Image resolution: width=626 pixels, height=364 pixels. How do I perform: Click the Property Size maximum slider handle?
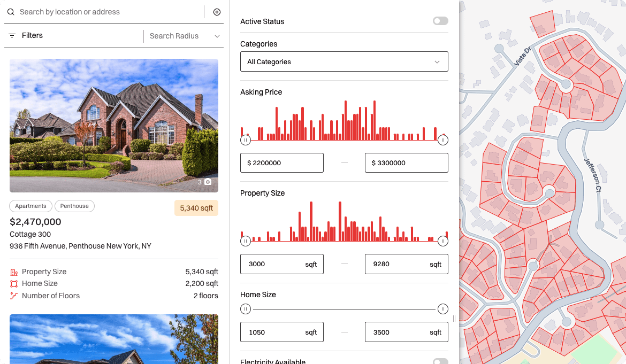pos(443,241)
